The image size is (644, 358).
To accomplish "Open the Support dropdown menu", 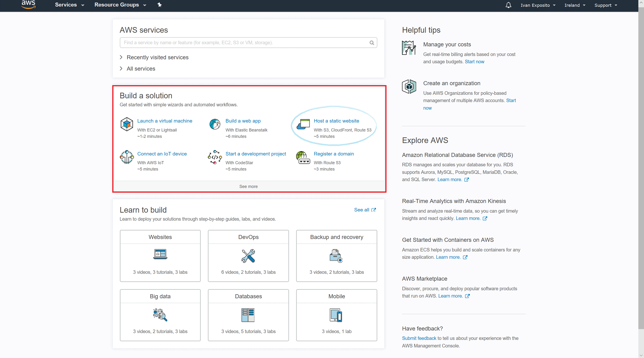I will tap(606, 5).
